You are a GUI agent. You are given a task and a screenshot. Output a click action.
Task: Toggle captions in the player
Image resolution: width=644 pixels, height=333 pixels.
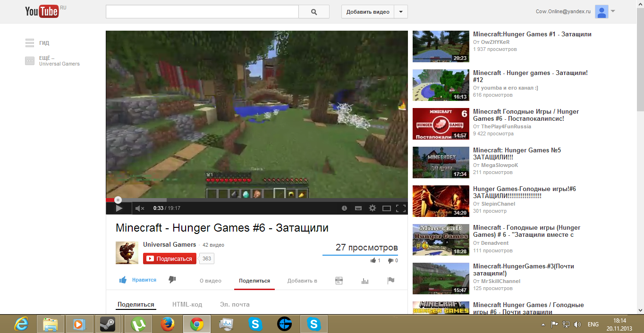click(x=358, y=208)
